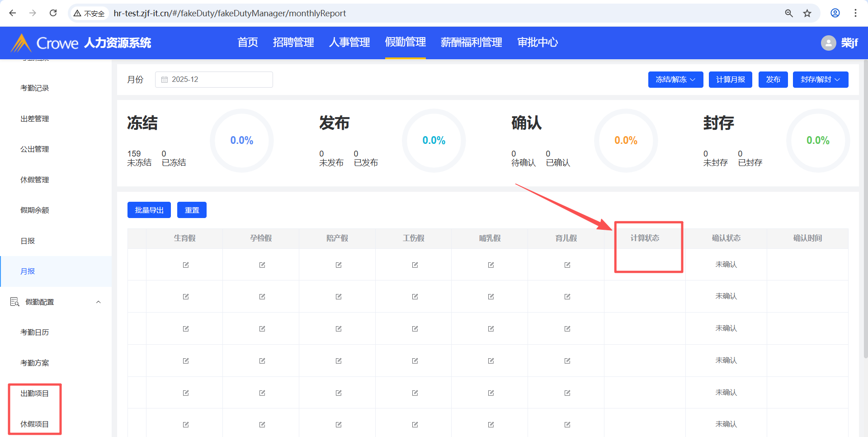Bookmark this page with the star icon

point(807,13)
